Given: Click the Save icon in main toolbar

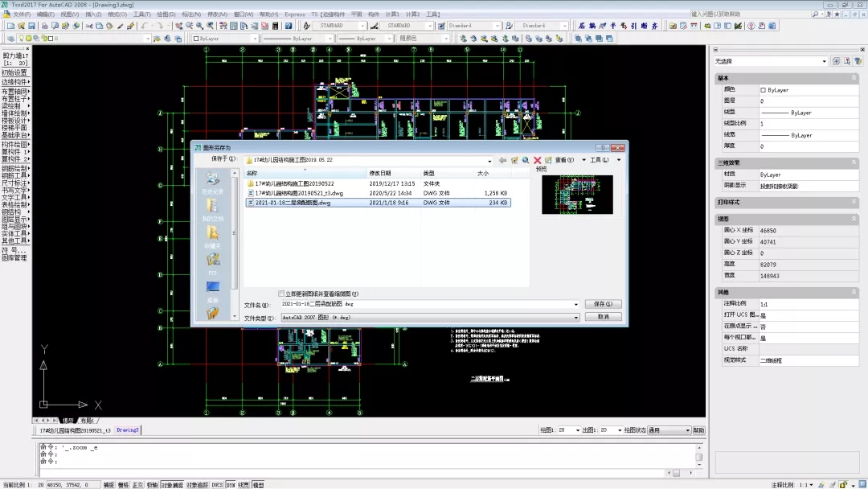Looking at the screenshot, I should [x=31, y=26].
